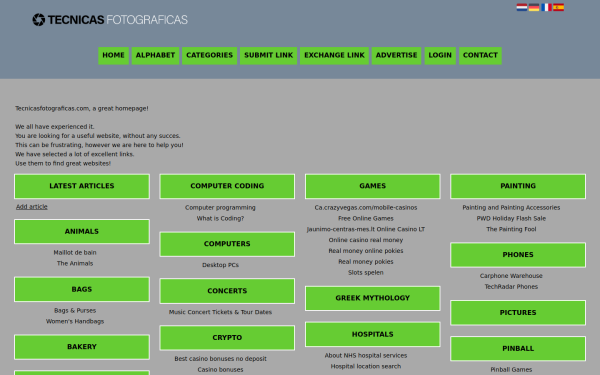Open TechRadar Phones link
This screenshot has height=375, width=600.
click(511, 286)
